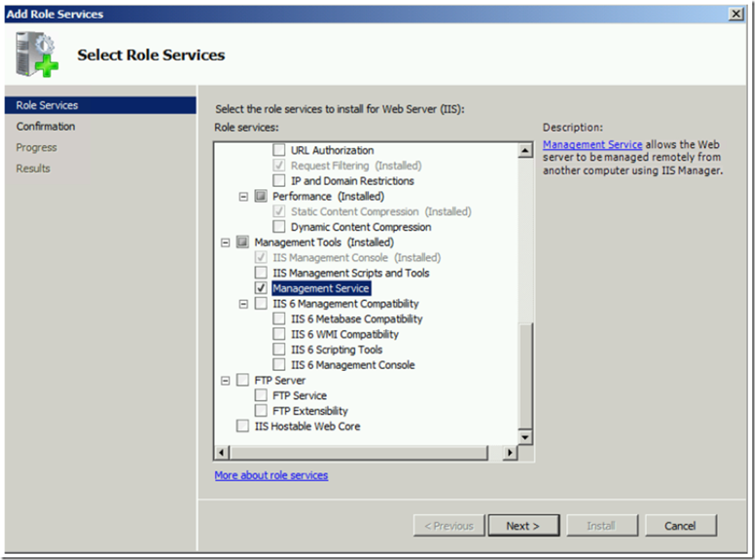Image resolution: width=755 pixels, height=560 pixels.
Task: Select the Management Service tree row
Action: [321, 288]
